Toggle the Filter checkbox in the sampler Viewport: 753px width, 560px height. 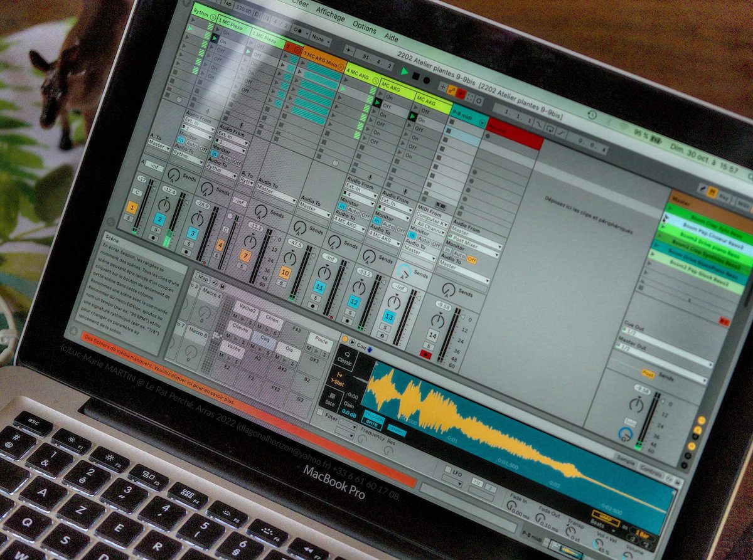point(320,413)
